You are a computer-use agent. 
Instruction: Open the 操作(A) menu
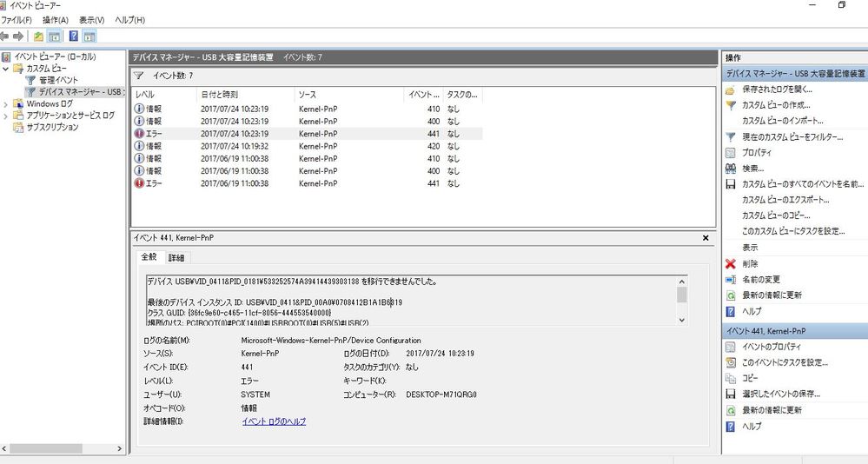pos(56,20)
